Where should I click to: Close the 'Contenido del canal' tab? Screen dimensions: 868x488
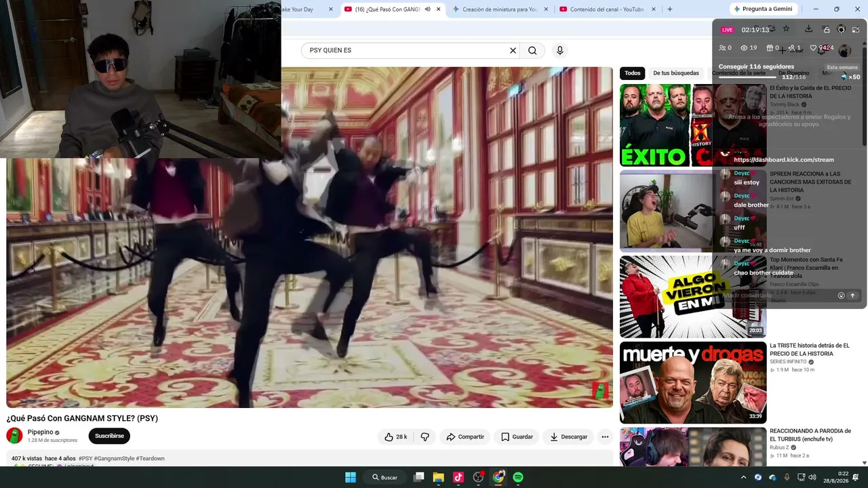[654, 9]
